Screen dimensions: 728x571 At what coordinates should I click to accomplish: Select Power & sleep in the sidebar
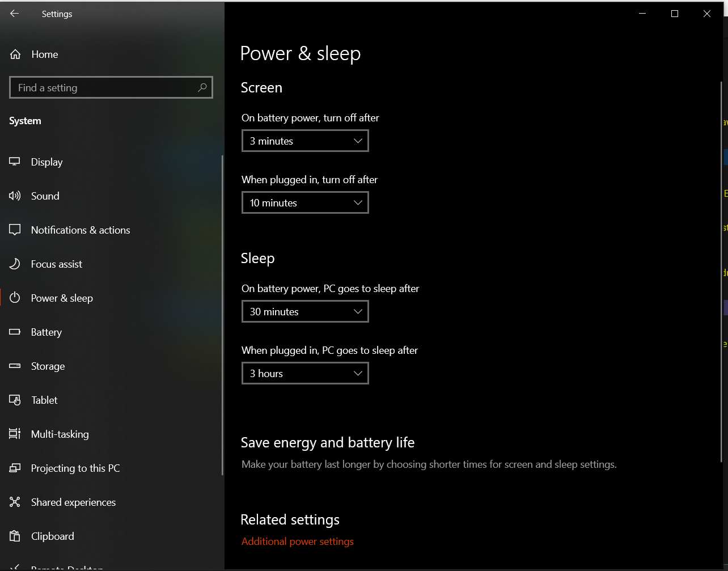[x=62, y=298]
